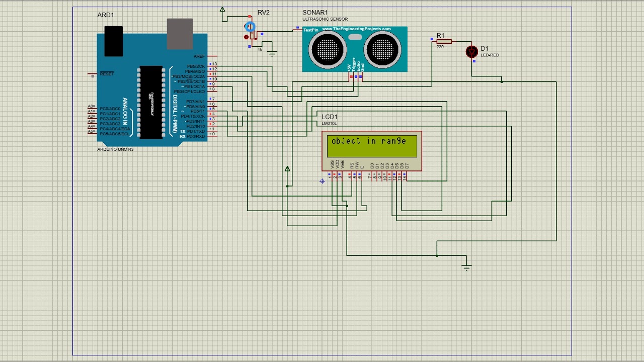Click the 220 resistor value label

point(440,47)
